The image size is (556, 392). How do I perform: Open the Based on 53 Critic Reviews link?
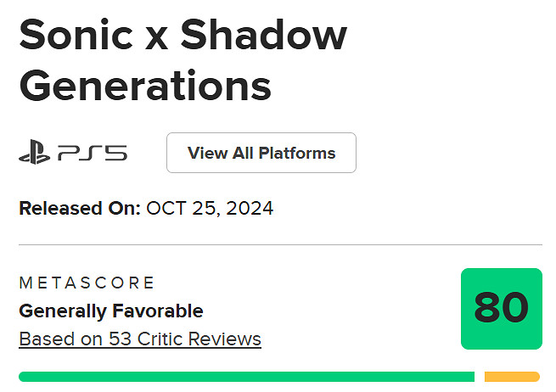[x=140, y=339]
